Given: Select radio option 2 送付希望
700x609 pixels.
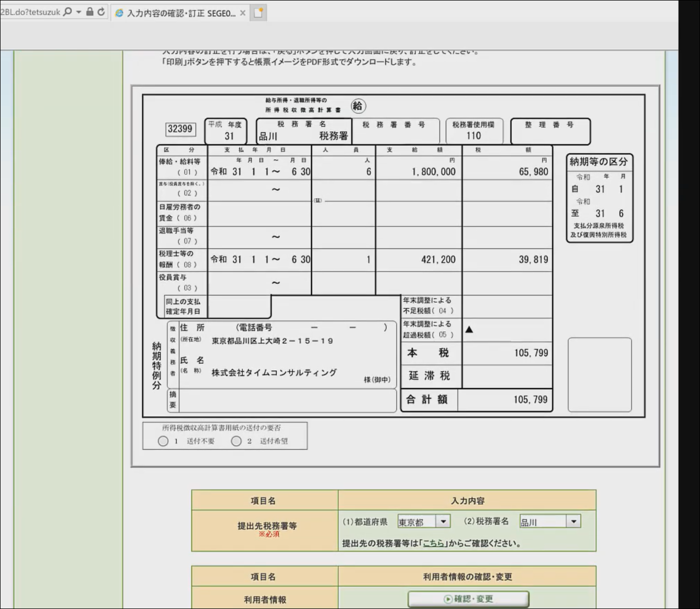Looking at the screenshot, I should (x=236, y=441).
